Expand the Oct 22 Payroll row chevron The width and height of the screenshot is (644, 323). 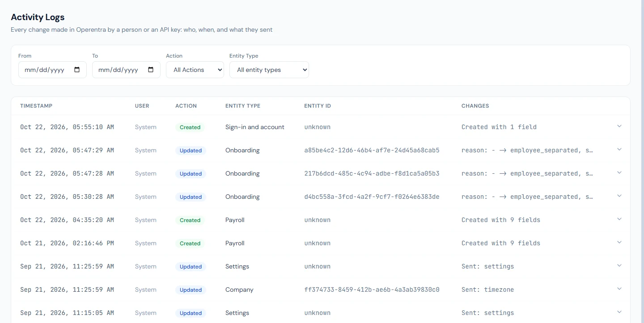click(x=619, y=219)
